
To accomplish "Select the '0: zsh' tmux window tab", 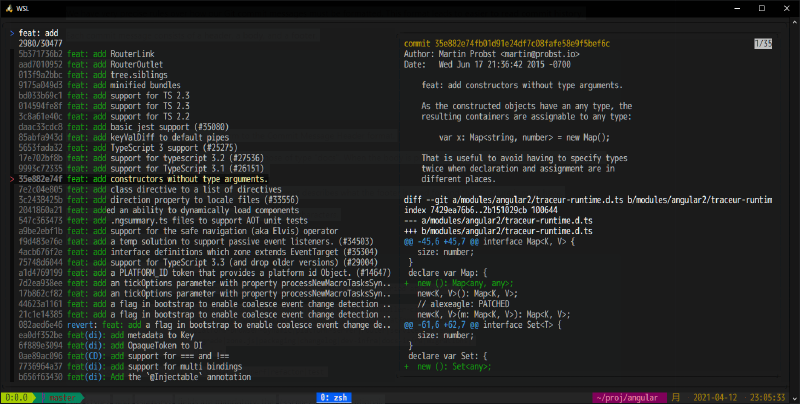I will point(333,397).
